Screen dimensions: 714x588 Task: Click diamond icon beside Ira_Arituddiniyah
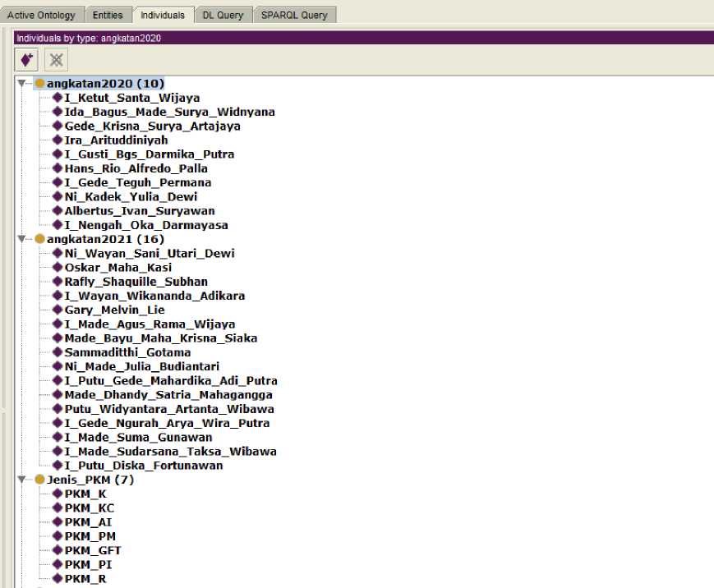click(x=58, y=140)
